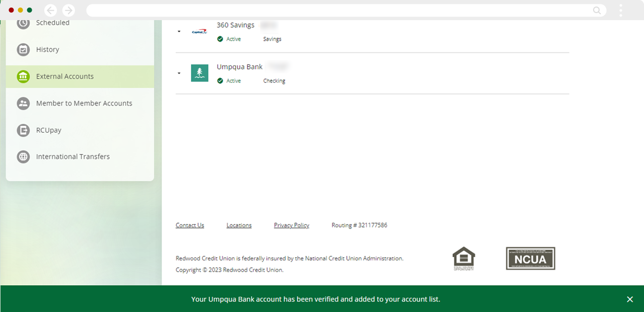Screen dimensions: 644x312
Task: Click the Checking account type label
Action: (274, 81)
